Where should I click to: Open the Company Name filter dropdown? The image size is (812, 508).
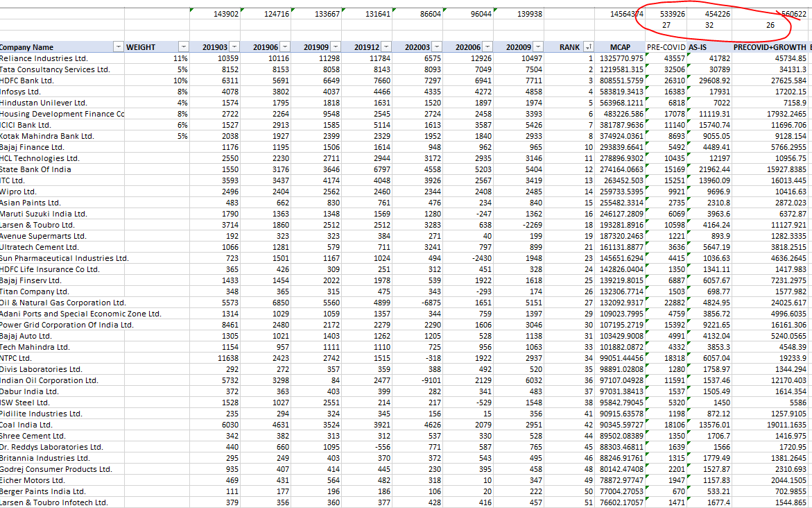pyautogui.click(x=118, y=47)
